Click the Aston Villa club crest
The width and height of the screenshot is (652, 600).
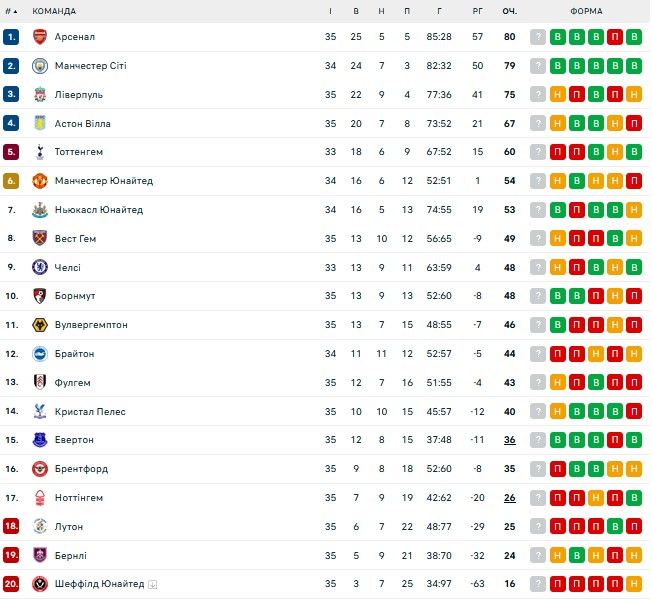(x=40, y=124)
